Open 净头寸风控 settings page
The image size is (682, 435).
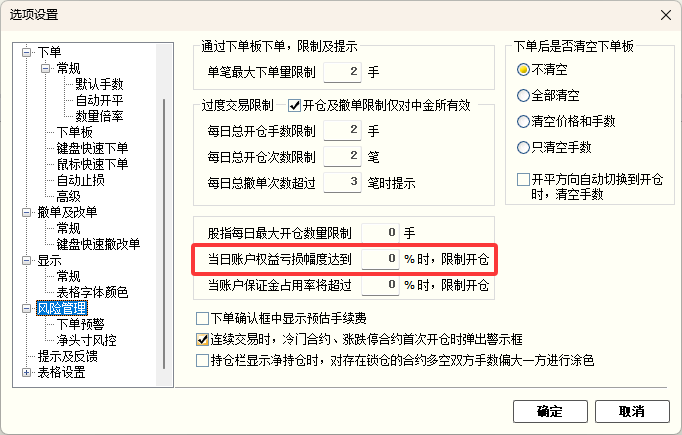tap(87, 340)
